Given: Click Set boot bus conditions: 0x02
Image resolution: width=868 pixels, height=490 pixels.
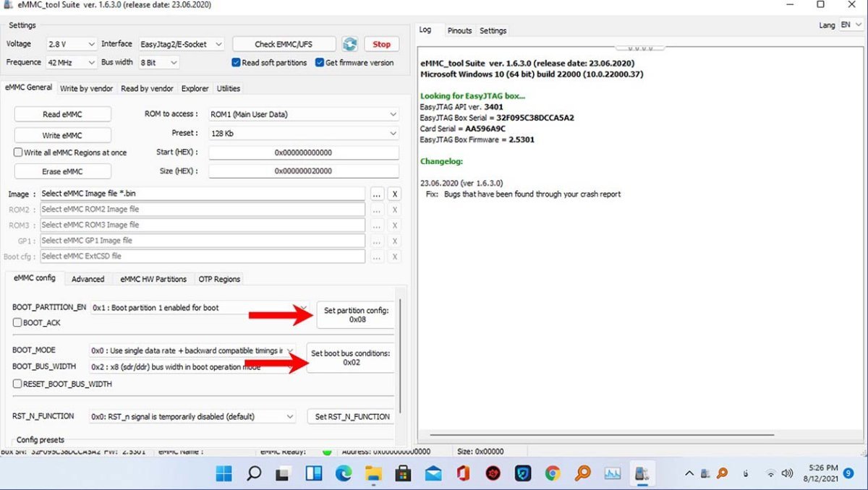Looking at the screenshot, I should point(351,358).
